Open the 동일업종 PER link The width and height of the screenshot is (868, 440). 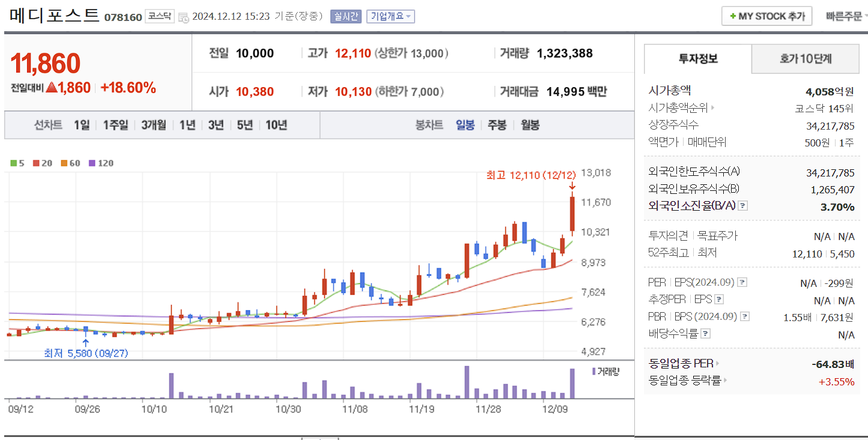(x=682, y=363)
